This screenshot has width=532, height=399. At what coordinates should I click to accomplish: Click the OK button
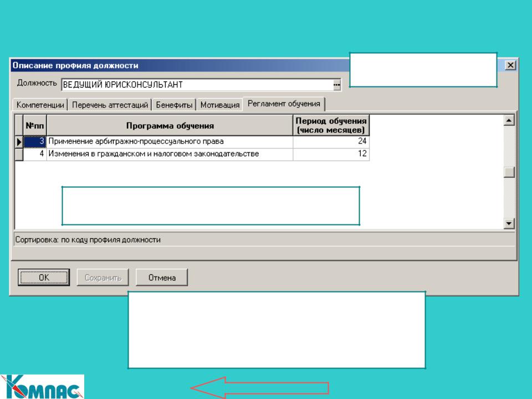click(44, 278)
